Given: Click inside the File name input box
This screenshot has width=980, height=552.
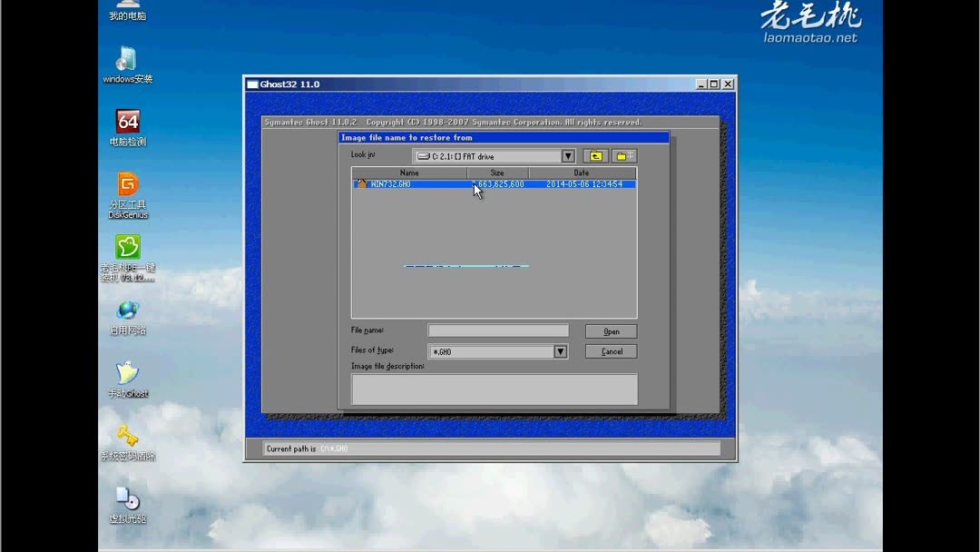Looking at the screenshot, I should pyautogui.click(x=497, y=330).
